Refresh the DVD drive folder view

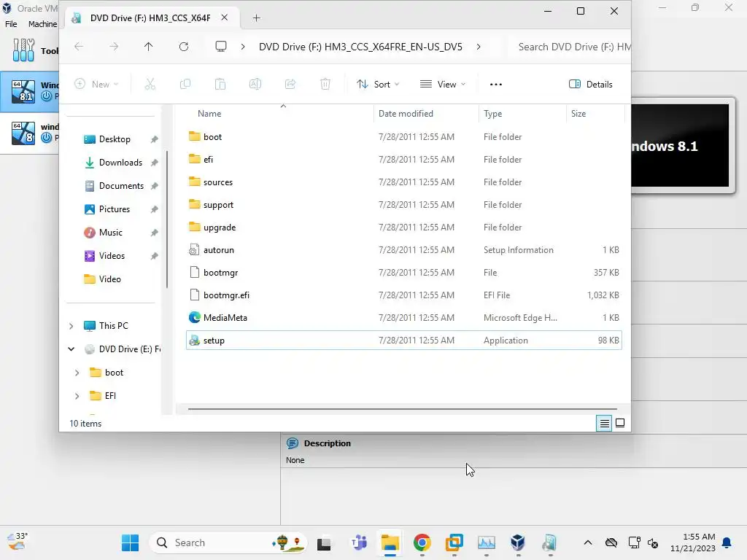183,46
